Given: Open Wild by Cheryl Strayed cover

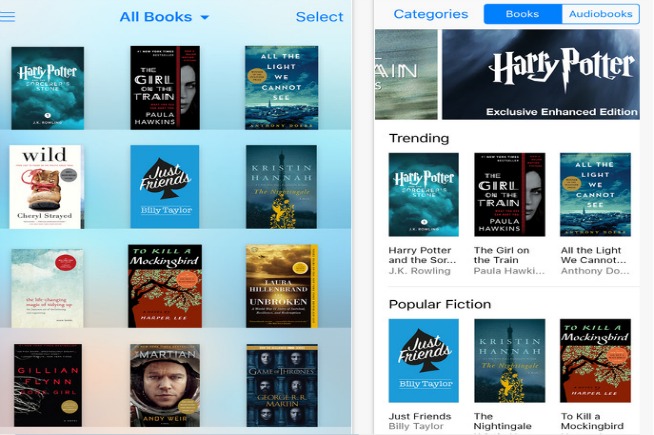Looking at the screenshot, I should 46,187.
